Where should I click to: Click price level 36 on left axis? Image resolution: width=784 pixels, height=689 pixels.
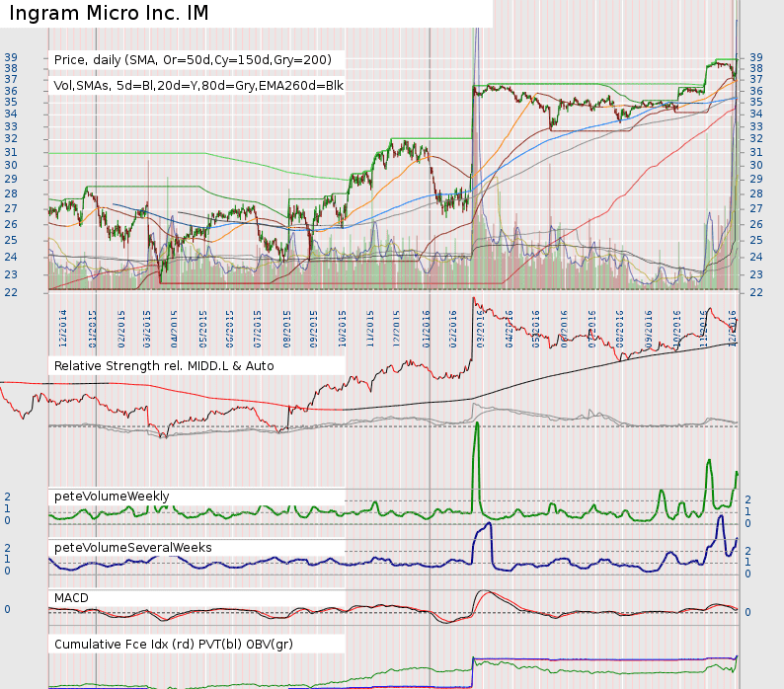click(x=11, y=91)
